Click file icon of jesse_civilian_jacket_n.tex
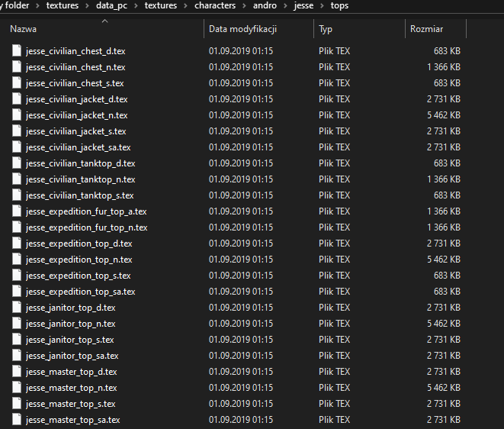 17,115
